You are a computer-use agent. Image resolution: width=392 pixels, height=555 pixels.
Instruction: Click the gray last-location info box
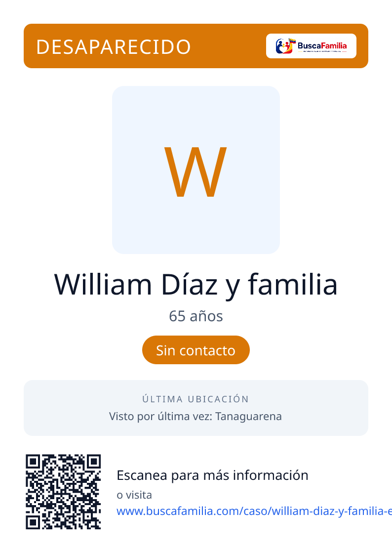(x=196, y=408)
